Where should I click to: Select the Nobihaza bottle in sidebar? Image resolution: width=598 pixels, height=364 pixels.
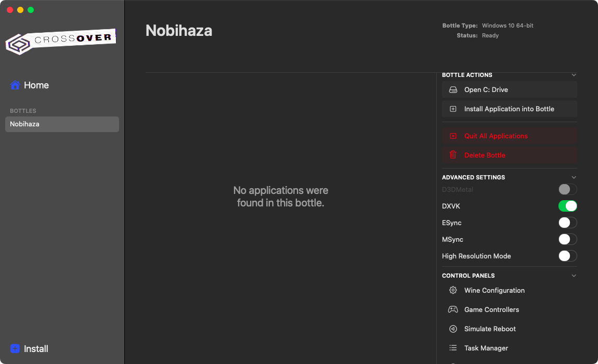tap(62, 124)
